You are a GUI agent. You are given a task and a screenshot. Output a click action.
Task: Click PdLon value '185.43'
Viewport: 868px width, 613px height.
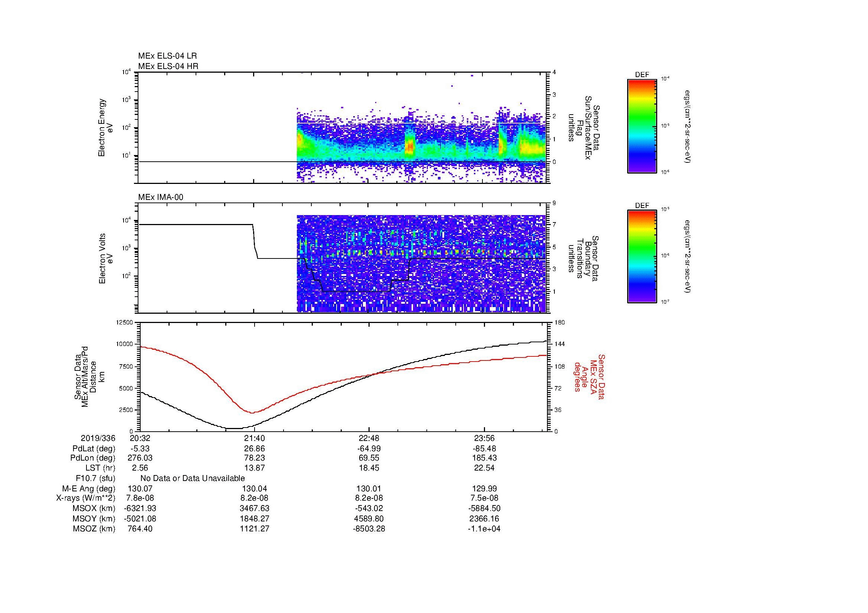pos(484,458)
